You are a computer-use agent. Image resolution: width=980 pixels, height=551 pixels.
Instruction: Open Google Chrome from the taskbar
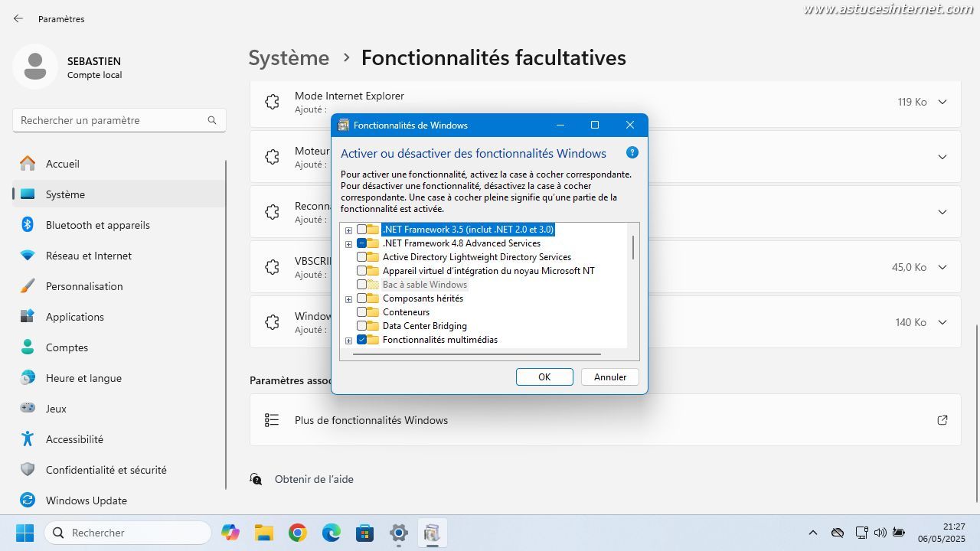pos(298,533)
